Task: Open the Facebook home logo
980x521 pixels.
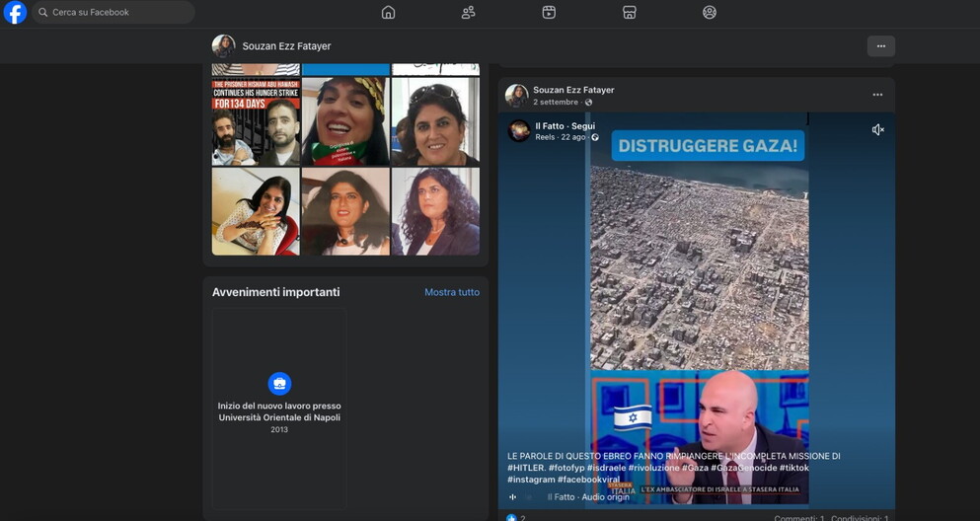Action: pos(15,13)
